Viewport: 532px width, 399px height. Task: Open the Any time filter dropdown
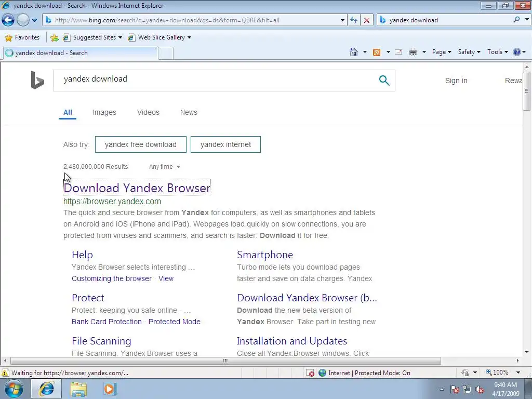(165, 167)
